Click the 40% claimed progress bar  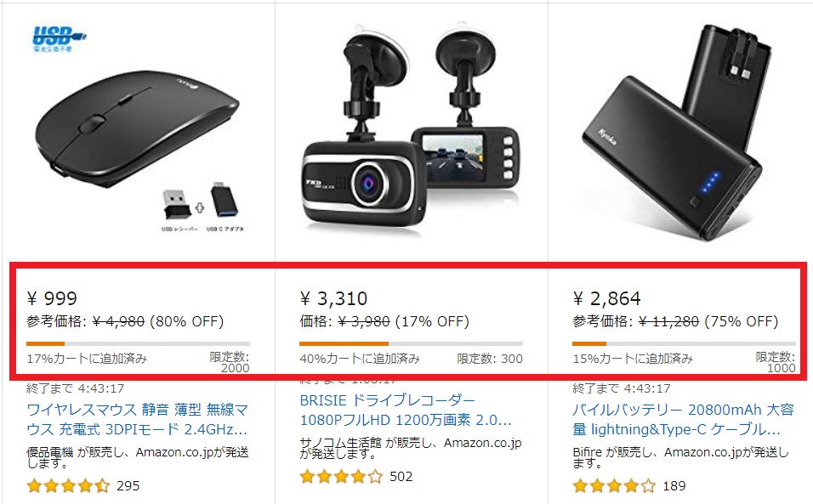[x=411, y=343]
